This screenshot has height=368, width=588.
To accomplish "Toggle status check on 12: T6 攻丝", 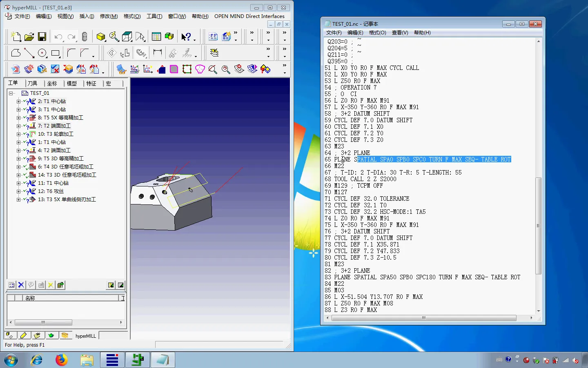I will click(25, 191).
